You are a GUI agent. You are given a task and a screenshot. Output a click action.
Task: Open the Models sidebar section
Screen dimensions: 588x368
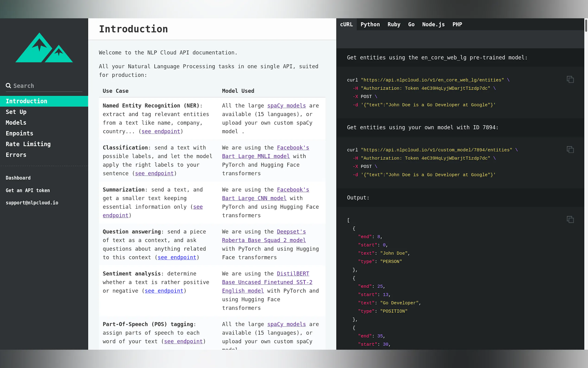tap(16, 123)
